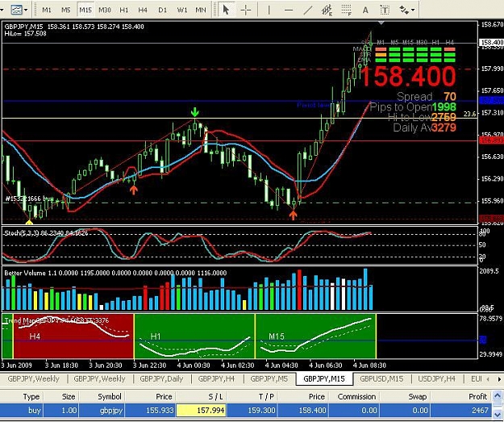Sort trades by Profit column header

(461, 397)
